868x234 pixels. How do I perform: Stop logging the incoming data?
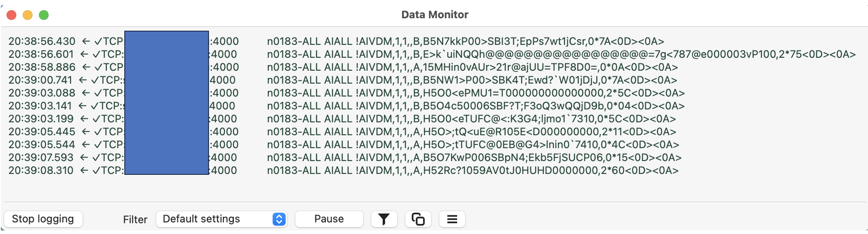tap(43, 219)
